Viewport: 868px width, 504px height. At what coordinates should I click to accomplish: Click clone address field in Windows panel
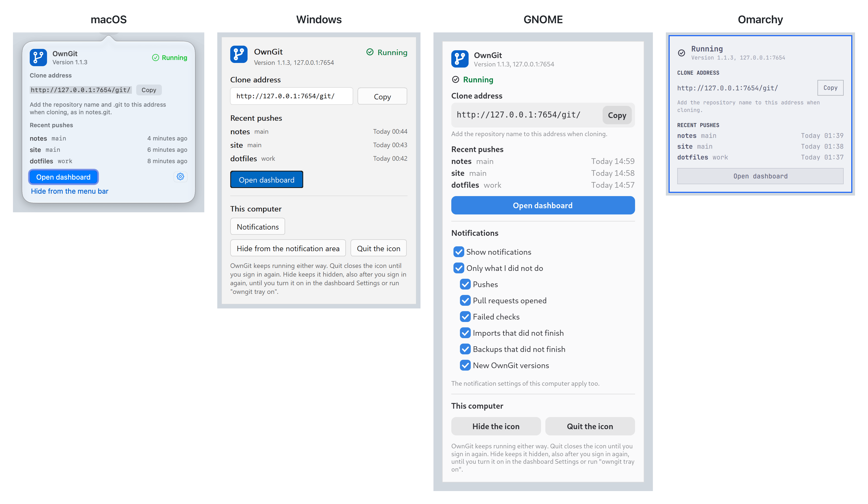(x=291, y=96)
